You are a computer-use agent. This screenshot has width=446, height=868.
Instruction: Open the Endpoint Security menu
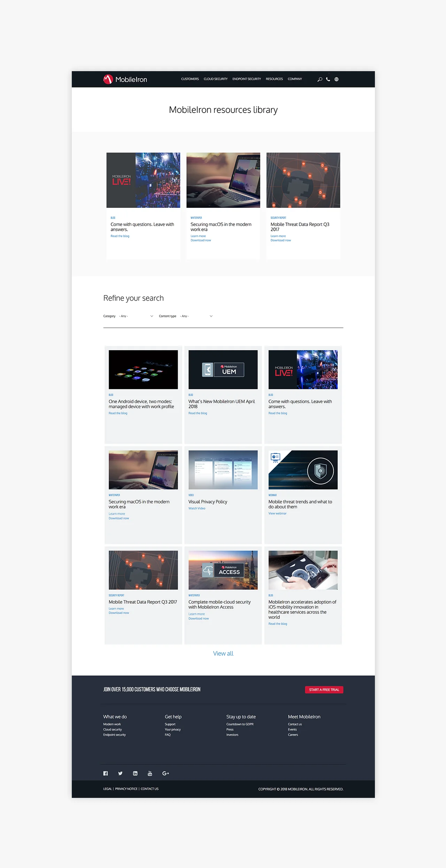point(247,79)
